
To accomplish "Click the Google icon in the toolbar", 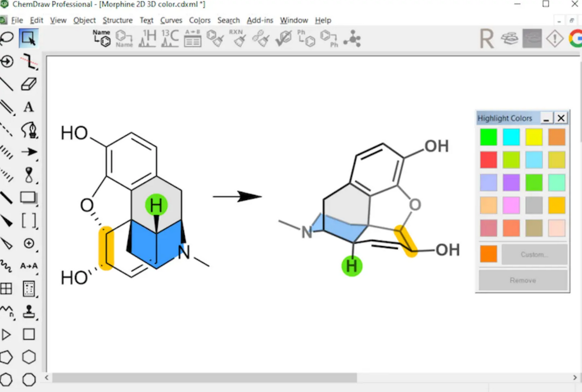I will [575, 39].
